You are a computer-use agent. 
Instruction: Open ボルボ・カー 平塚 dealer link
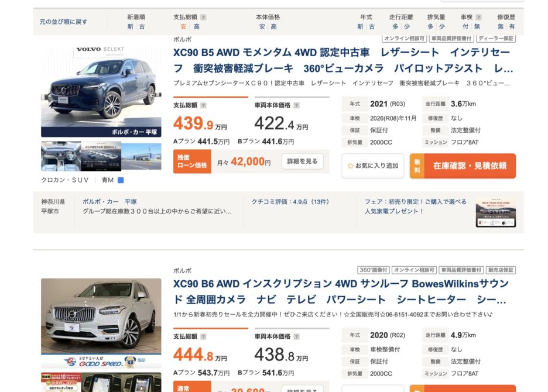(109, 202)
